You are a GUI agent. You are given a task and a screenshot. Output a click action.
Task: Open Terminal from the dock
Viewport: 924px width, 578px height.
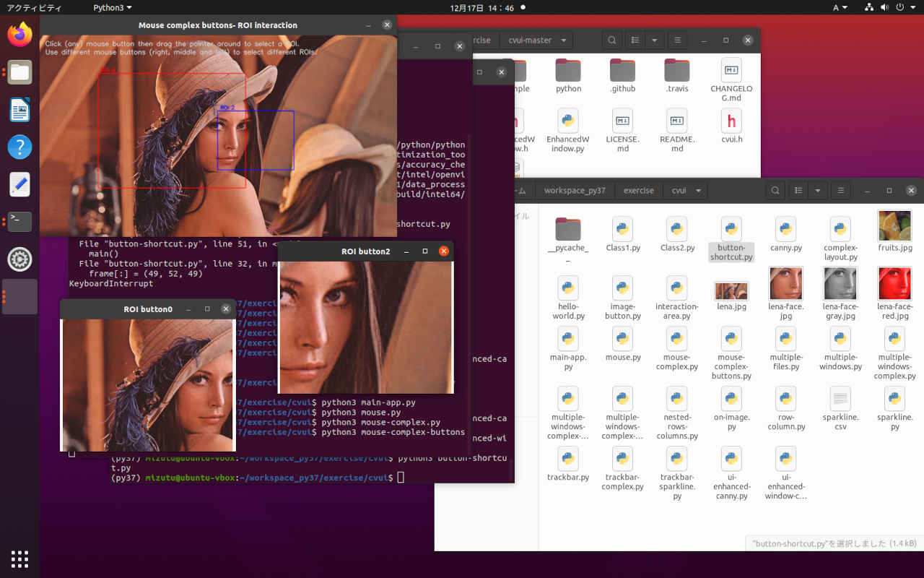(19, 221)
